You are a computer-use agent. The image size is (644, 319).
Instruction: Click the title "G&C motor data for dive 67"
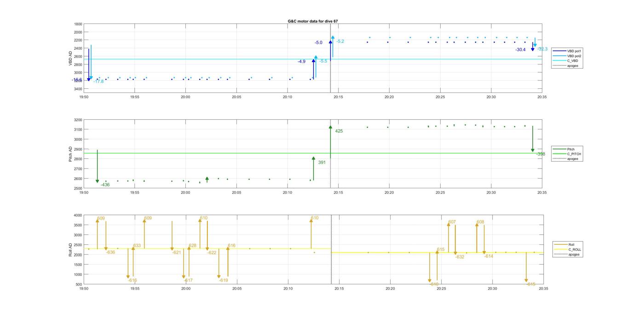pyautogui.click(x=313, y=21)
